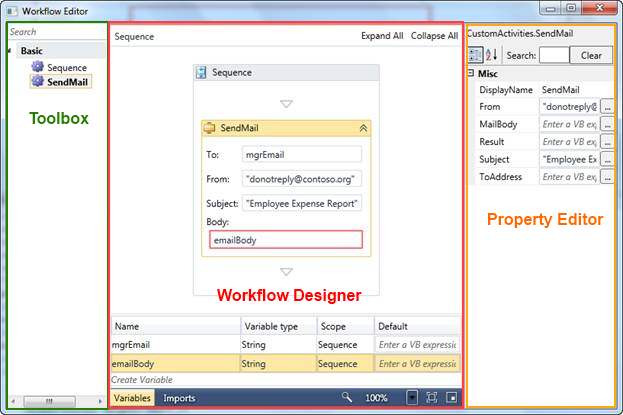Screen dimensions: 623x415
Task: Select the SendMail gear icon in Toolbox
Action: coord(38,81)
